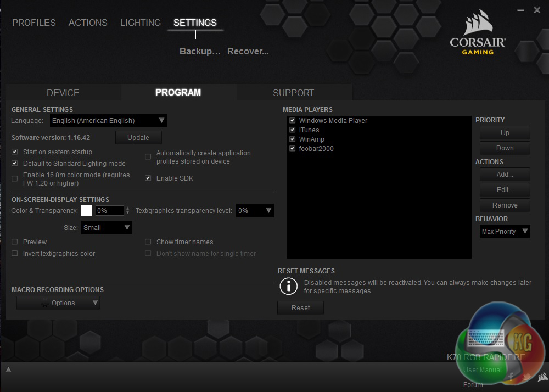Move media player Up in priority
This screenshot has width=549, height=392.
pos(505,133)
